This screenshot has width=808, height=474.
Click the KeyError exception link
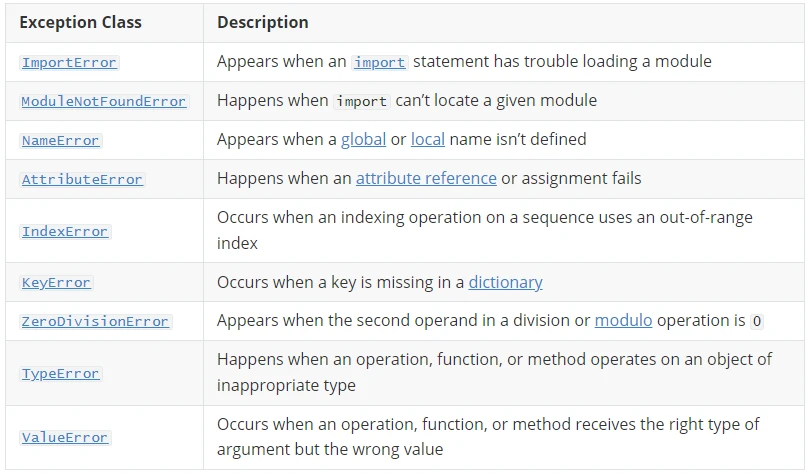click(x=56, y=282)
